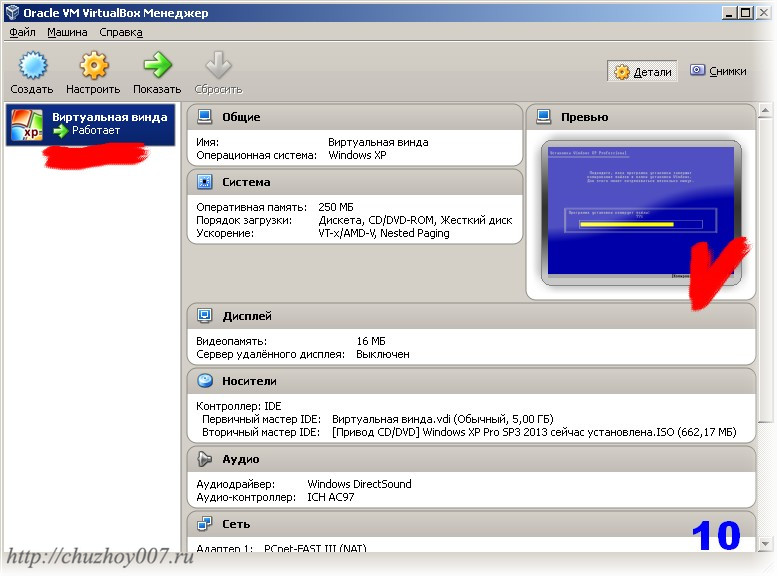Viewport: 778px width, 577px height.
Task: Click the Создать (Create) toolbar icon
Action: point(33,65)
